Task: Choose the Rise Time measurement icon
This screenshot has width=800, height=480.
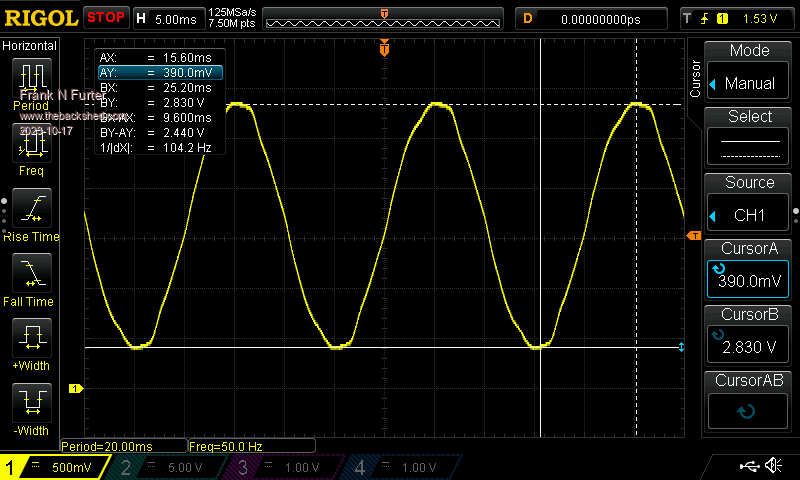Action: coord(31,210)
